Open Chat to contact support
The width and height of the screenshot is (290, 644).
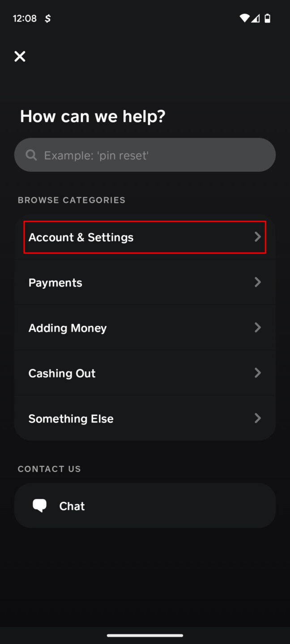pos(145,505)
